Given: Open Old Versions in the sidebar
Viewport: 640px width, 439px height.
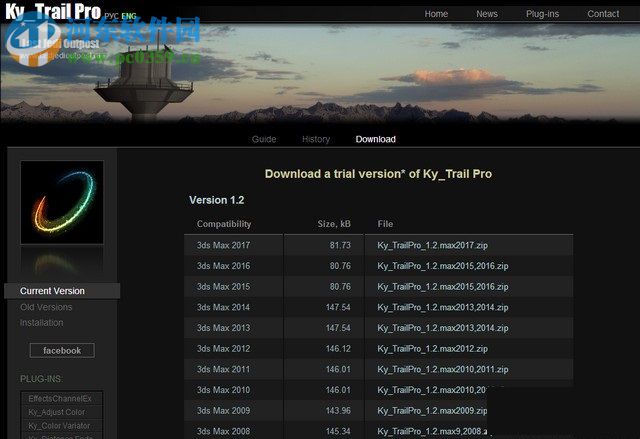Looking at the screenshot, I should [x=46, y=307].
